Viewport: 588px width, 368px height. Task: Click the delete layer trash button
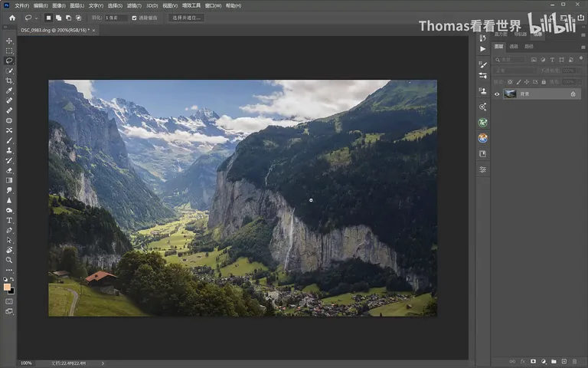(x=574, y=361)
